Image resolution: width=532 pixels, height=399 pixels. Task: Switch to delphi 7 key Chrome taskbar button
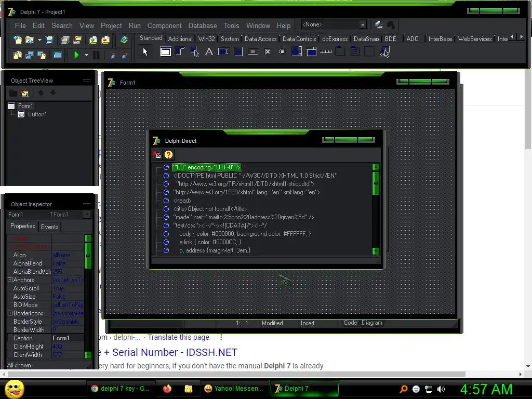click(x=120, y=389)
